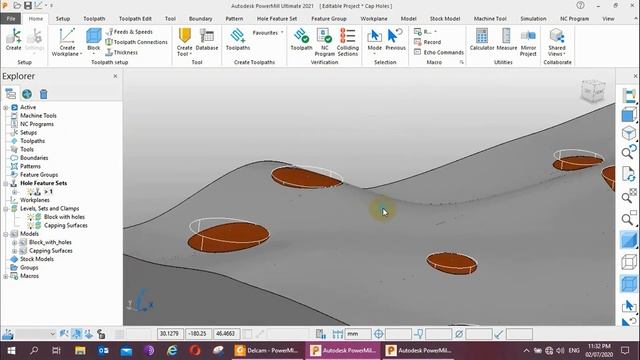Toggle light bulb of Block with holes level

30,217
